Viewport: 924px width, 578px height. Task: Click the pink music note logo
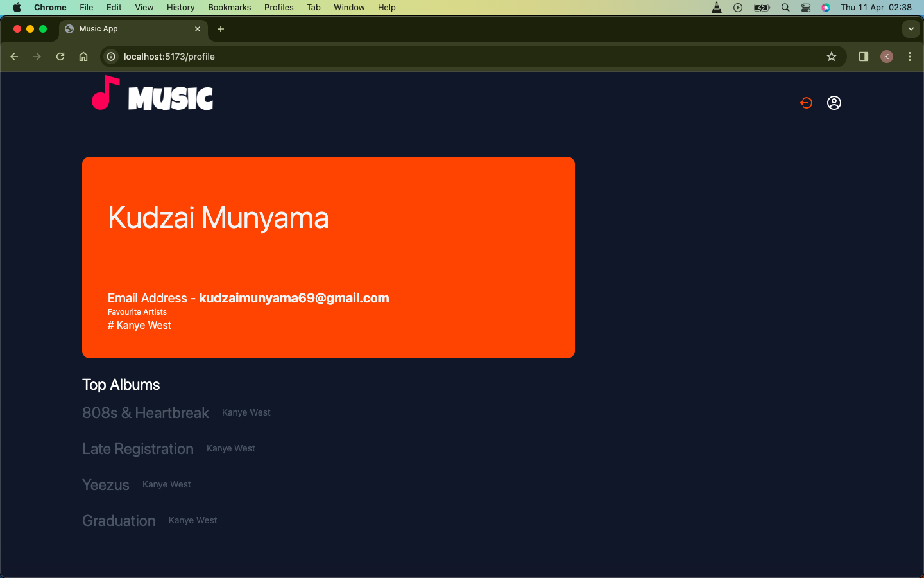click(106, 93)
